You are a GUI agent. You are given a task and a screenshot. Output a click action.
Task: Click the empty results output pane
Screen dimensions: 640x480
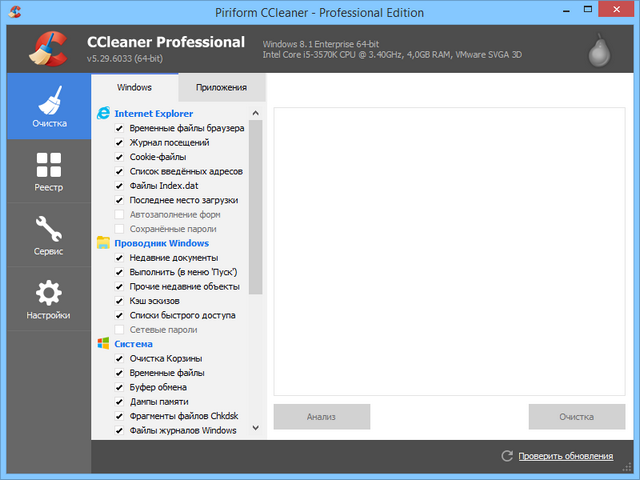pyautogui.click(x=449, y=251)
